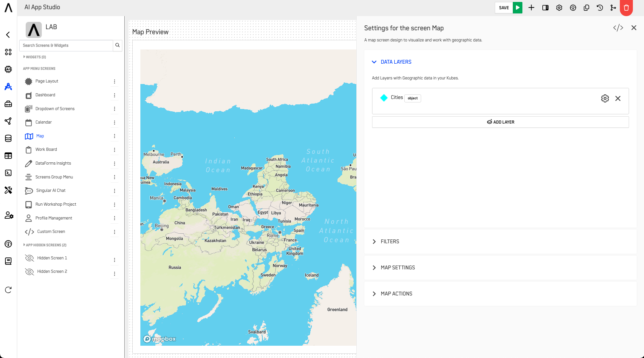Open the database icon in left sidebar
Image resolution: width=644 pixels, height=358 pixels.
click(8, 139)
